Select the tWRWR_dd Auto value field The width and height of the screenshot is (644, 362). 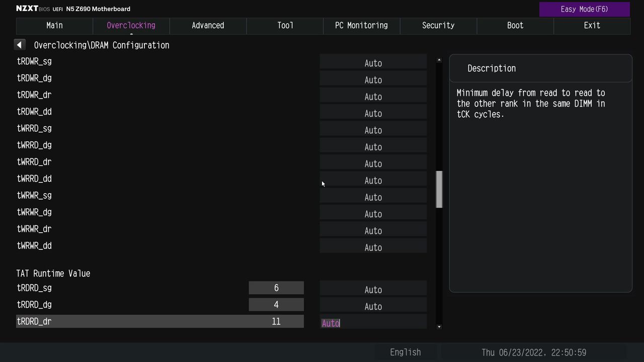[373, 246]
